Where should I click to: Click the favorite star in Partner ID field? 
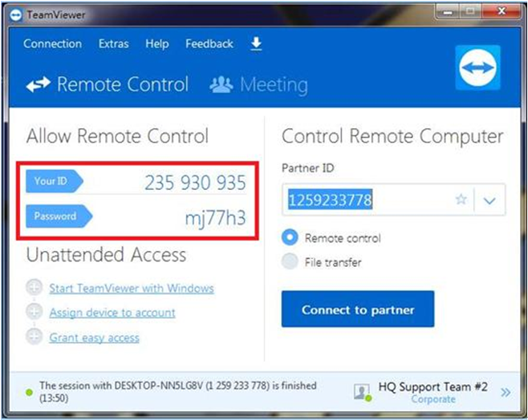tap(461, 200)
